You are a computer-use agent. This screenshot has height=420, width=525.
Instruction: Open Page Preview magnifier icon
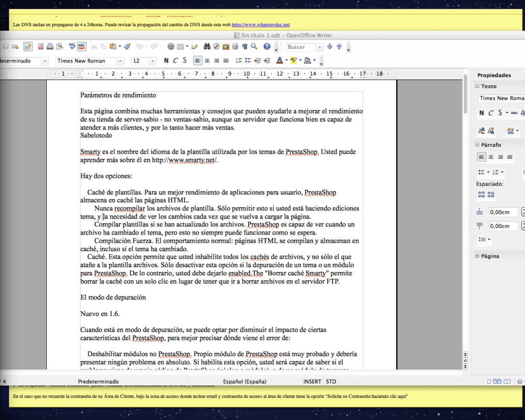pos(60,47)
